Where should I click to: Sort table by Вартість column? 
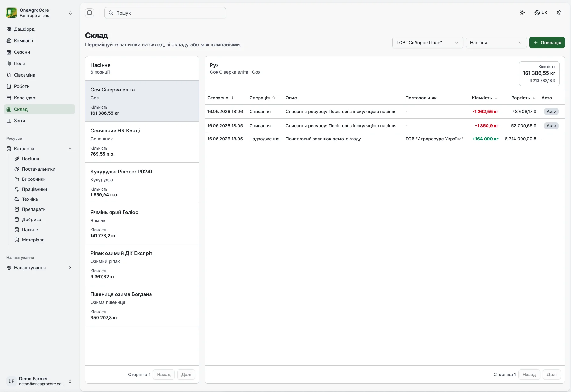point(523,98)
